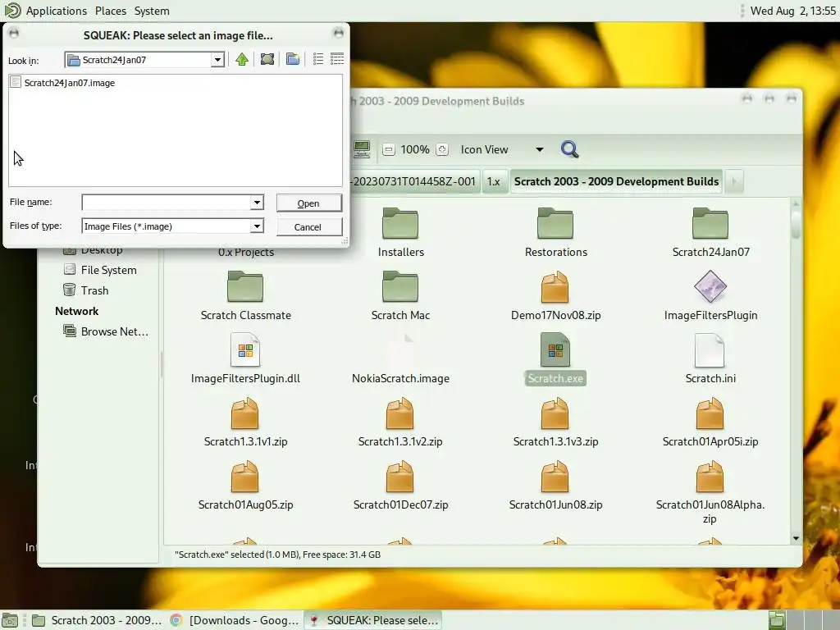The width and height of the screenshot is (840, 630).
Task: Select Scratch01Jun08Alpha.zip archive
Action: tap(710, 493)
